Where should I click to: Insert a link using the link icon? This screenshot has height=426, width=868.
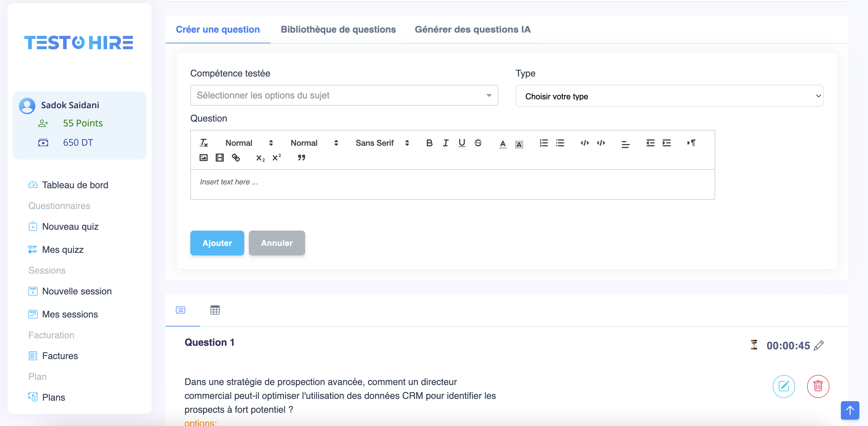click(x=236, y=158)
